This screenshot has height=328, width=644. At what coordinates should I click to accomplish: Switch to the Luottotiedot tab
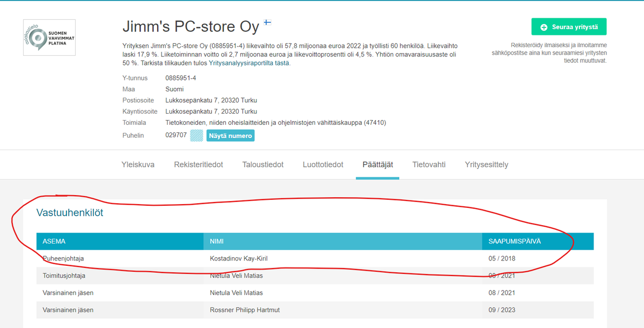tap(323, 165)
